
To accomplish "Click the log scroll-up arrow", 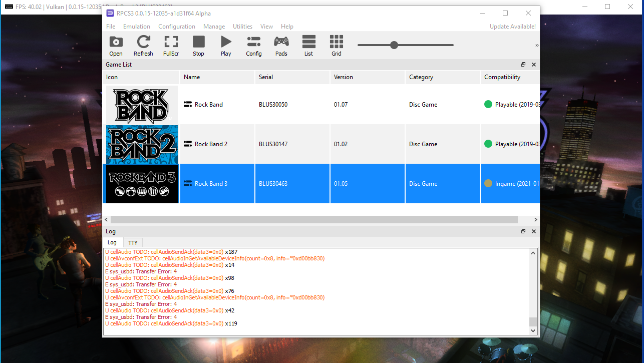I will pyautogui.click(x=533, y=253).
